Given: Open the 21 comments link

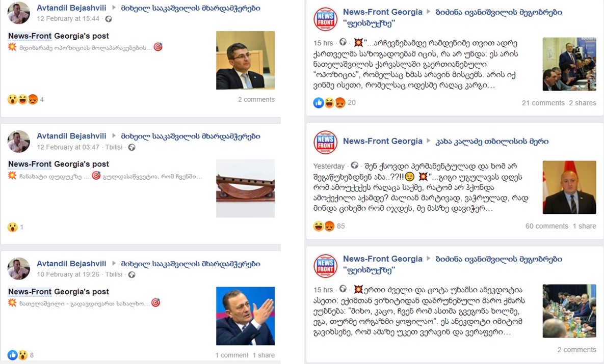Looking at the screenshot, I should pyautogui.click(x=543, y=103).
